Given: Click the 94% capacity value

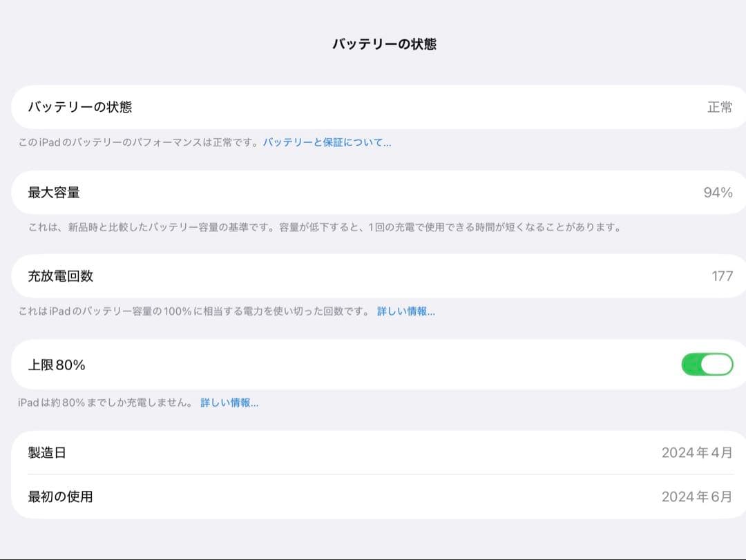Looking at the screenshot, I should coord(718,193).
